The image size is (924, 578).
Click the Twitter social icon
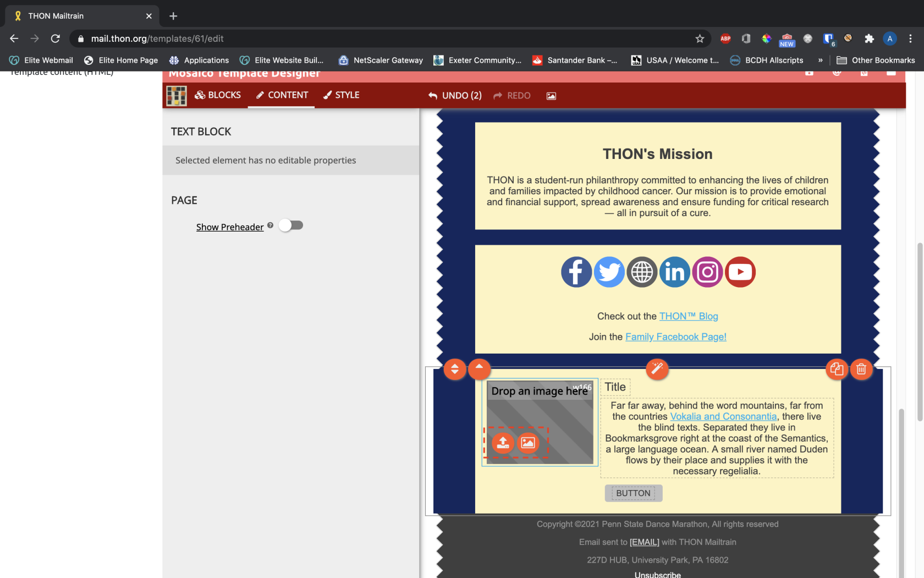coord(609,272)
